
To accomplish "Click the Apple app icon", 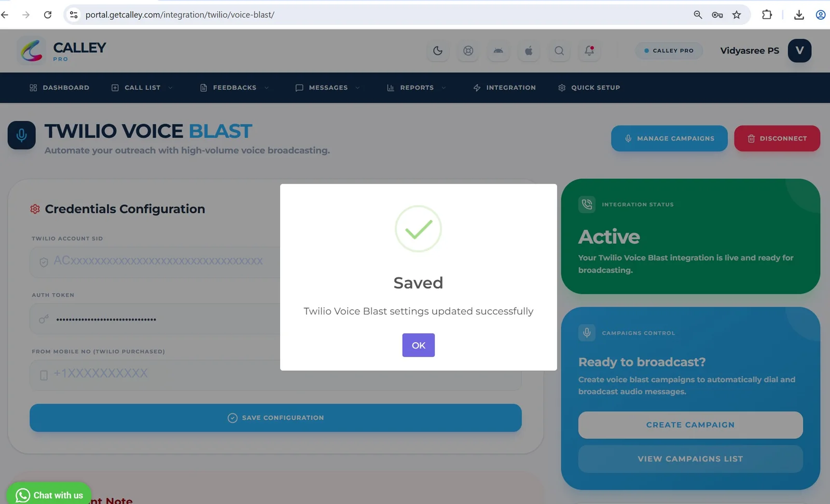I will tap(529, 51).
